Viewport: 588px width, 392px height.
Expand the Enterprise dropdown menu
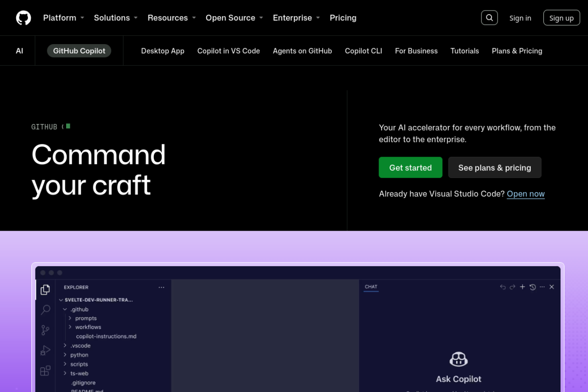pyautogui.click(x=296, y=17)
